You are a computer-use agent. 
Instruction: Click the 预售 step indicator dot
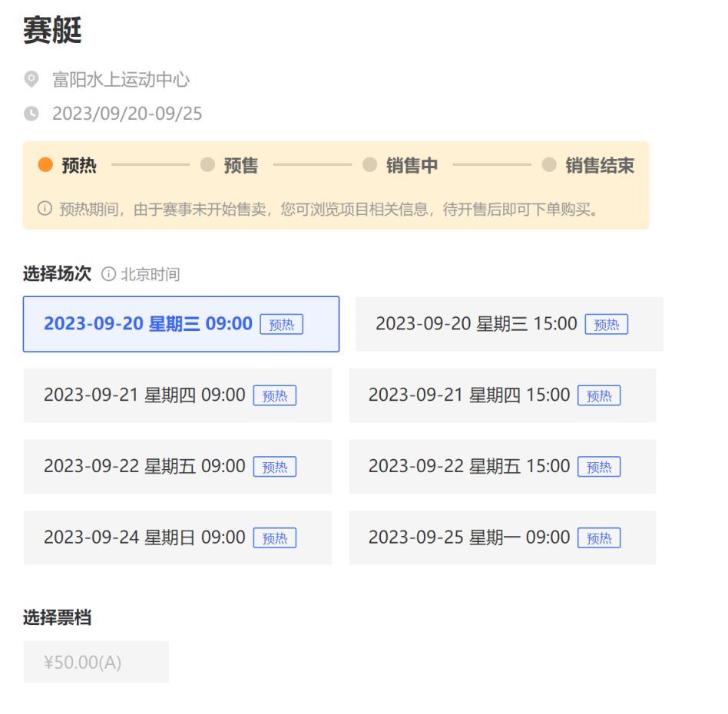coord(207,164)
